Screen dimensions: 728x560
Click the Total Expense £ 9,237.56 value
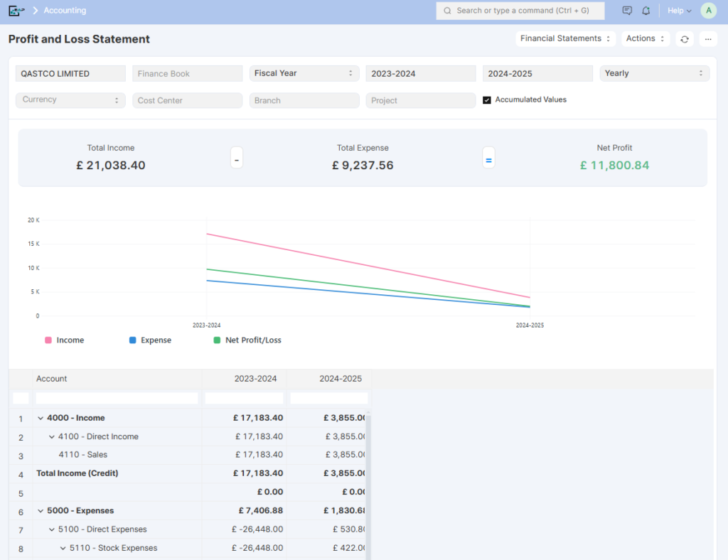pos(363,166)
